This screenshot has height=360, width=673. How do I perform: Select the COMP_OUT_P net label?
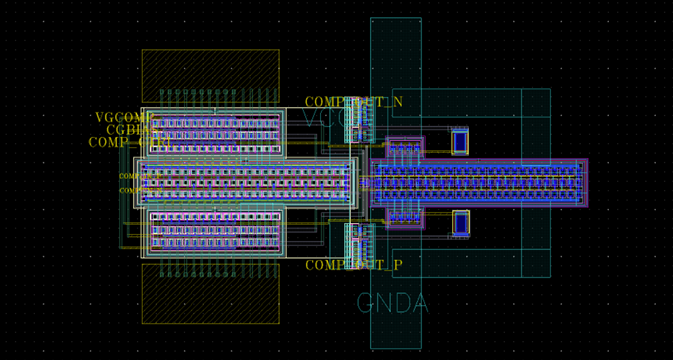[x=354, y=265]
